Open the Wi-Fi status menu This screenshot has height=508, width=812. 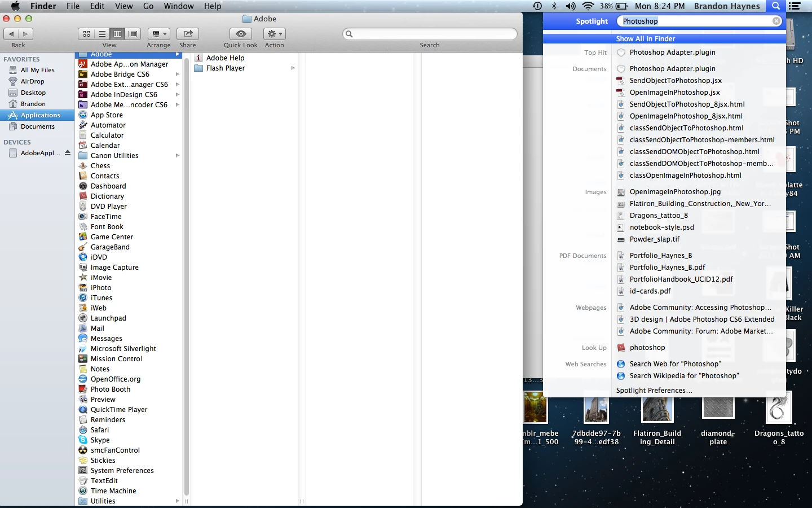[588, 6]
